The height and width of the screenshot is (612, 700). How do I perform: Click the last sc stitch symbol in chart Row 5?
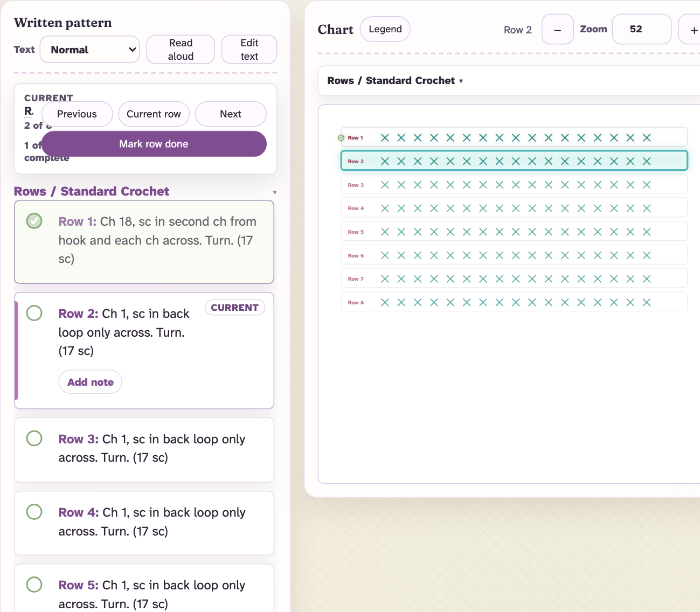[647, 232]
